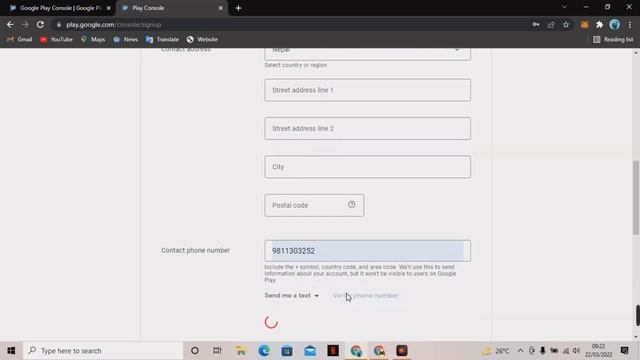Open the Maps bookmark
The image size is (640, 360).
click(x=93, y=40)
